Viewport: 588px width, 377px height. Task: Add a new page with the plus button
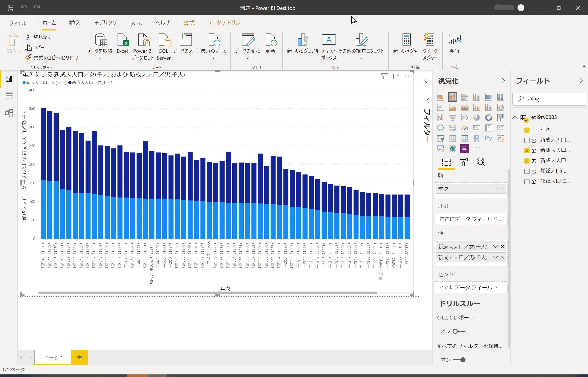(80, 357)
